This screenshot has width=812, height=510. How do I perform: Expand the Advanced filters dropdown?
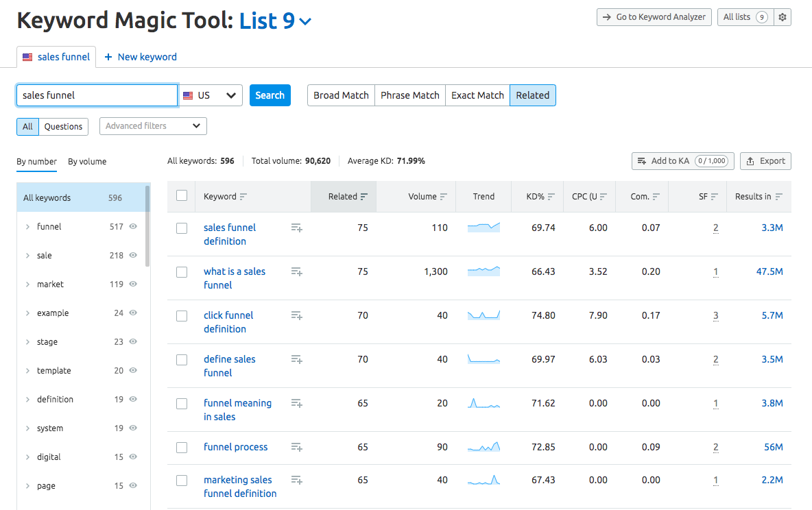pos(153,126)
